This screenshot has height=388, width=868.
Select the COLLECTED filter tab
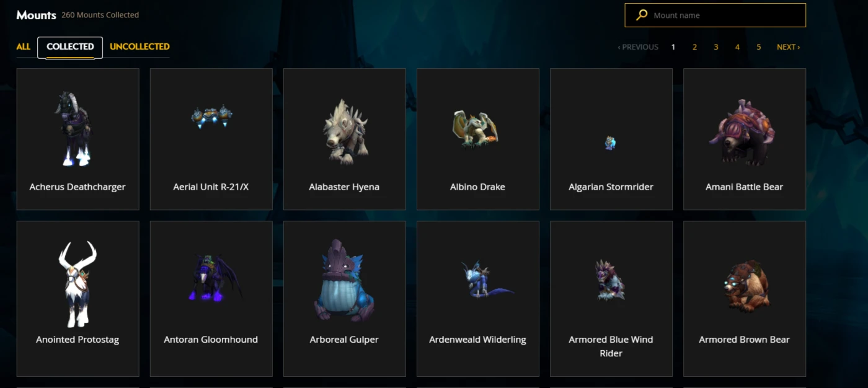70,47
